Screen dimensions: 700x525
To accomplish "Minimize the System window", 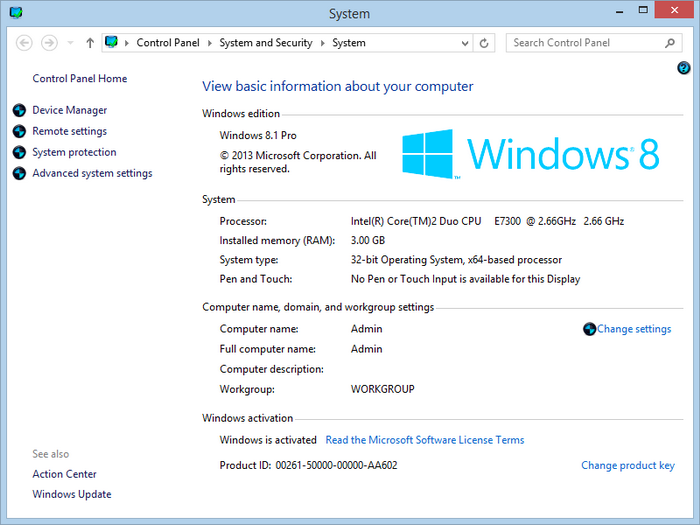I will 619,11.
